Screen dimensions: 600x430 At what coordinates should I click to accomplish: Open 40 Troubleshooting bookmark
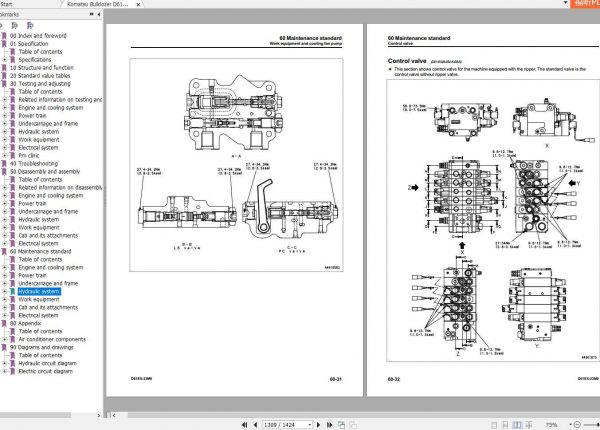34,164
